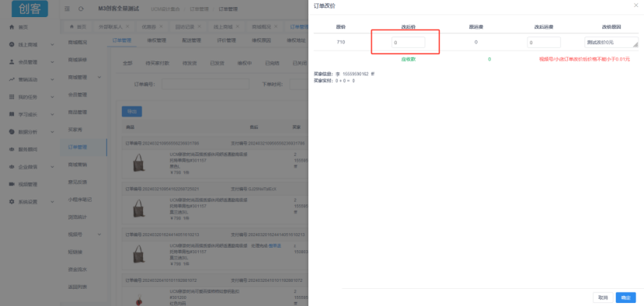Click the 订单编号 search input field
This screenshot has height=306, width=644.
tap(205, 84)
